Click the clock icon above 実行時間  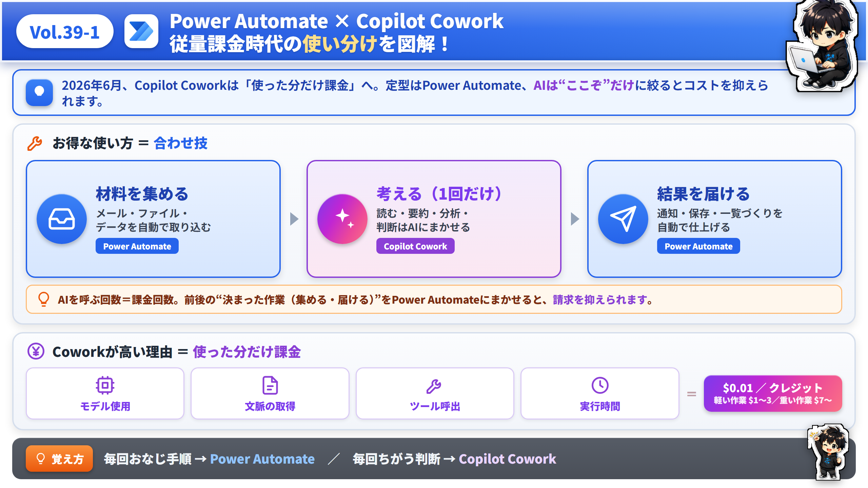click(600, 385)
